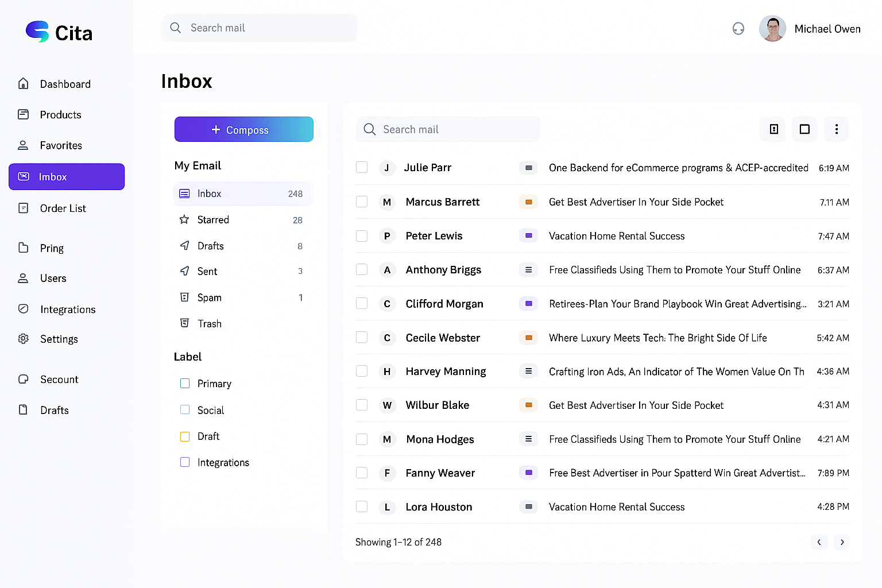Click Fanny Weaver's purple tag icon

point(528,473)
